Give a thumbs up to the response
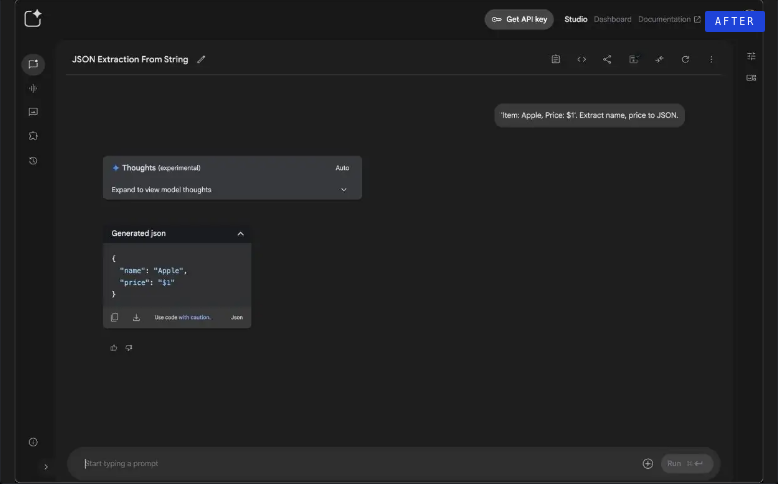This screenshot has height=484, width=778. [114, 348]
